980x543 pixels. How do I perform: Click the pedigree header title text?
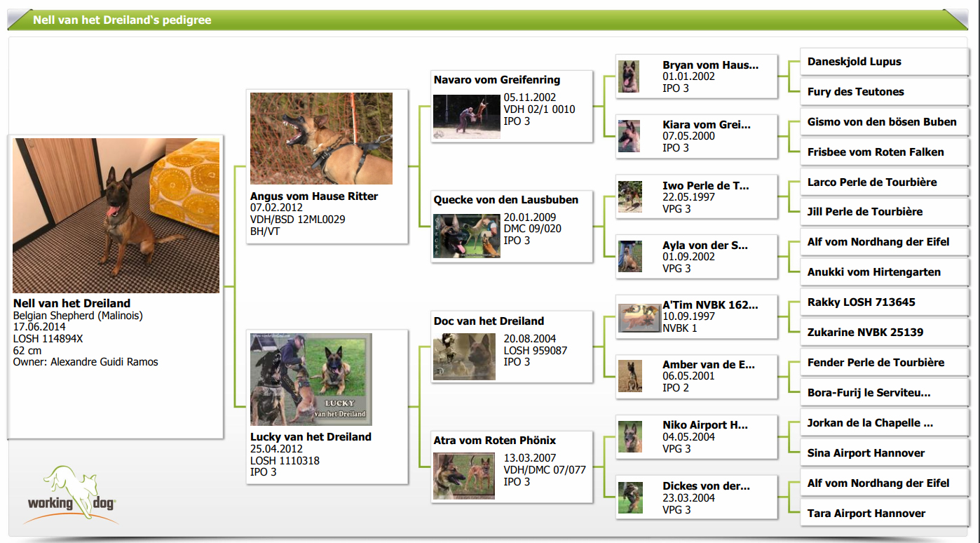pos(122,20)
